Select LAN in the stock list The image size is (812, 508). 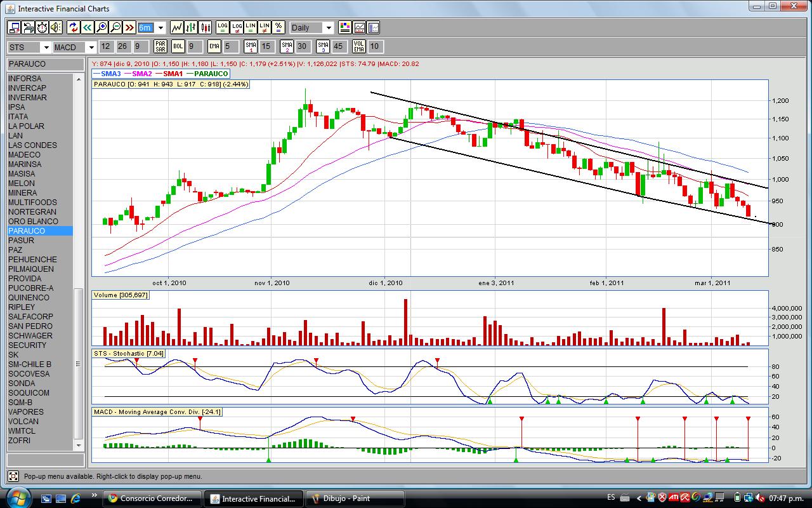click(40, 136)
